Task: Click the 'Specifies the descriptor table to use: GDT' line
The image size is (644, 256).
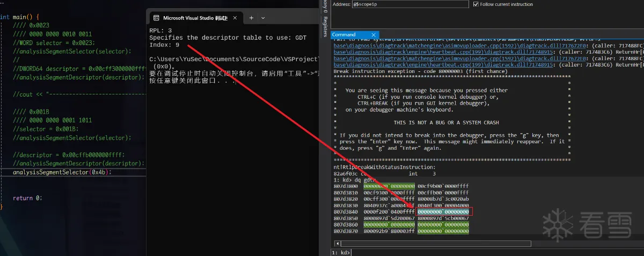Action: pos(228,38)
